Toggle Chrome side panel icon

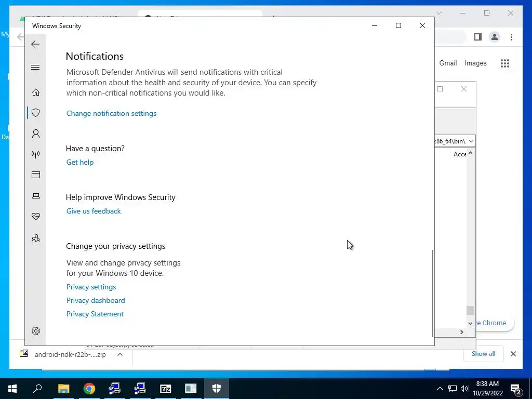point(478,37)
